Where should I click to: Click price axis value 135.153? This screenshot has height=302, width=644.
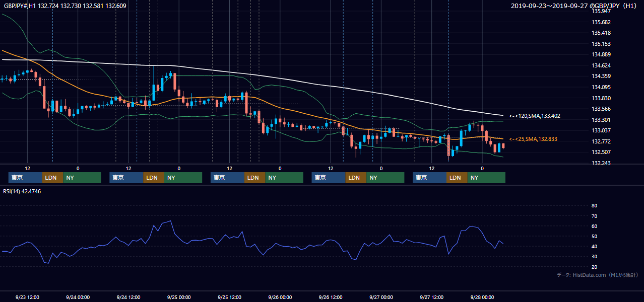tap(601, 44)
